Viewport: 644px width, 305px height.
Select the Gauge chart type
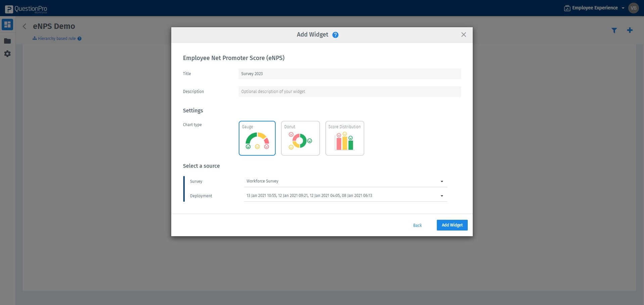257,138
